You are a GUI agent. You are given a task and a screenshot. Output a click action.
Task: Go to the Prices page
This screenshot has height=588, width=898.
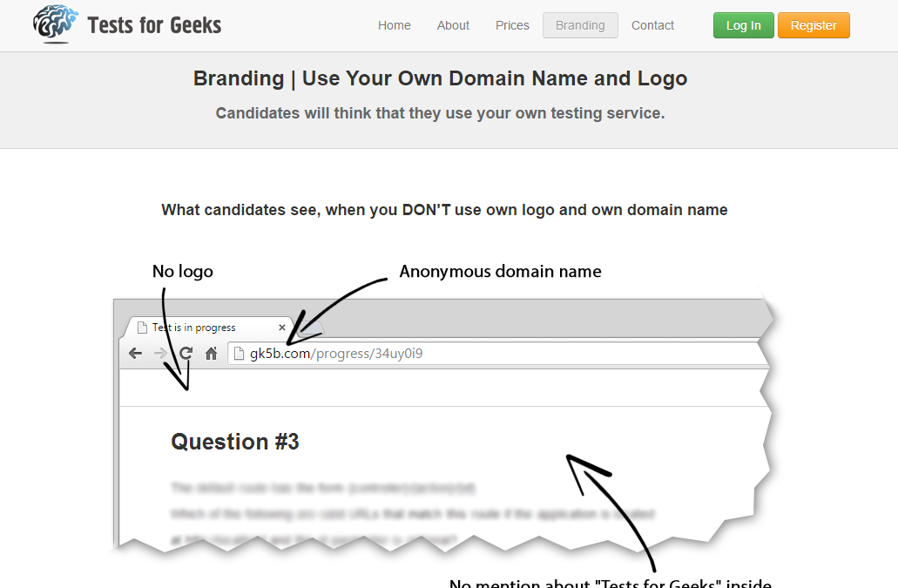click(511, 25)
